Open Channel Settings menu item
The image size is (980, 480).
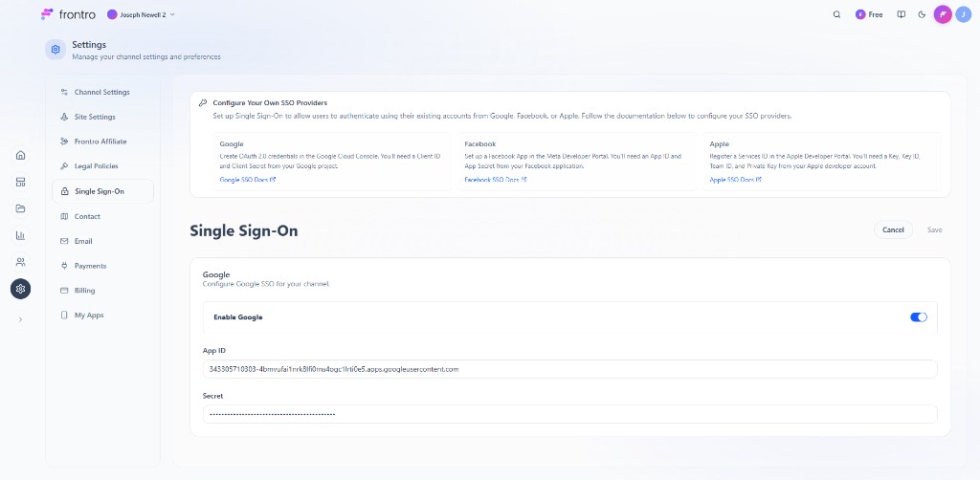(101, 92)
